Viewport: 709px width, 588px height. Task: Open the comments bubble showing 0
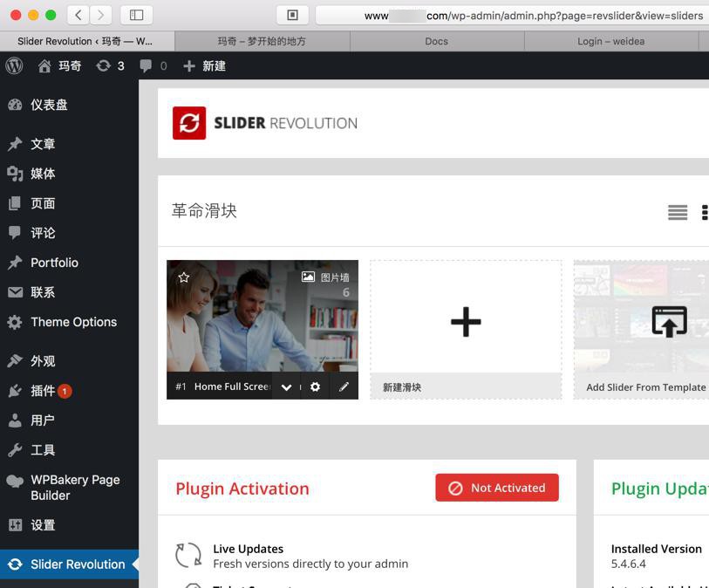tap(153, 66)
